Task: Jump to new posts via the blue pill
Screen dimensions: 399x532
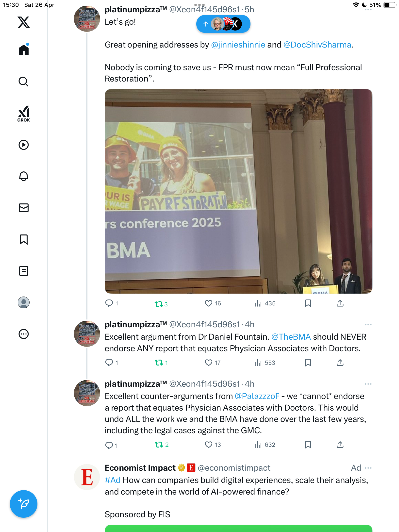Action: pyautogui.click(x=223, y=24)
